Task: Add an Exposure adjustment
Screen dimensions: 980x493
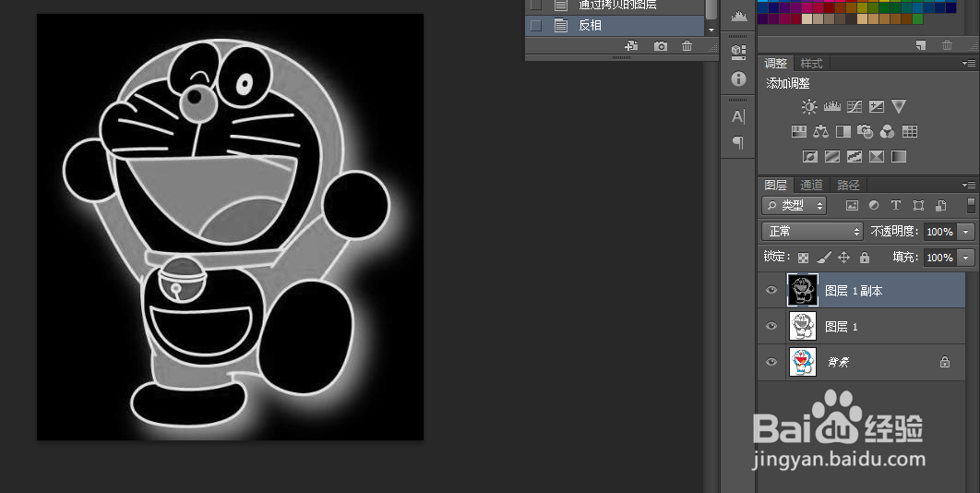Action: (877, 106)
